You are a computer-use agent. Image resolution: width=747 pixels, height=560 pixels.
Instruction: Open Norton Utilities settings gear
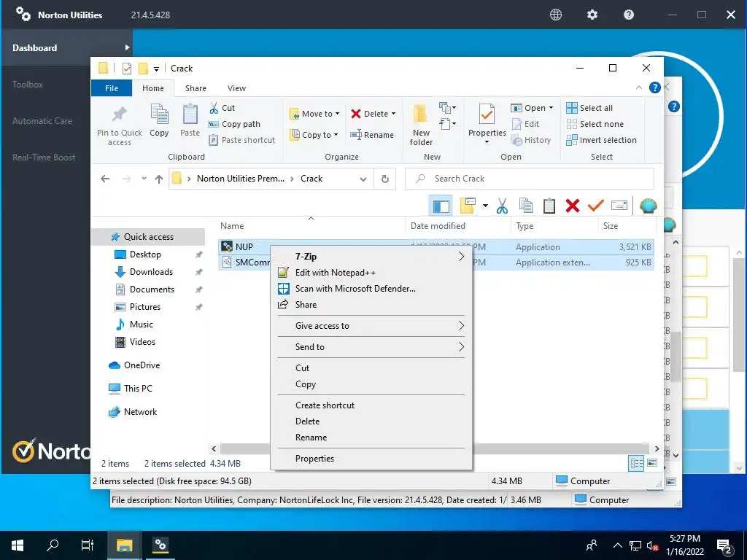(x=592, y=15)
